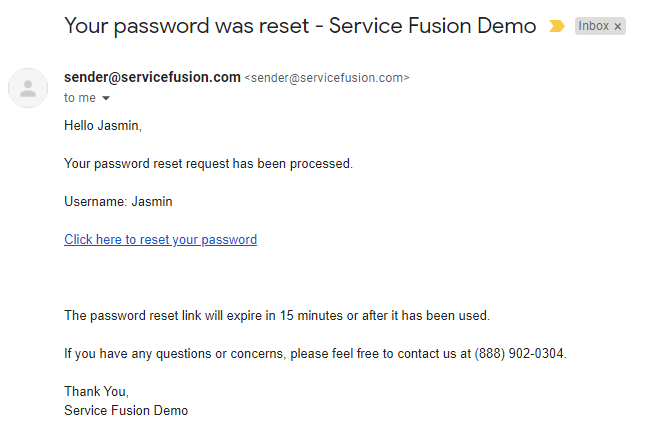Click the yellow importance marker icon

[556, 26]
